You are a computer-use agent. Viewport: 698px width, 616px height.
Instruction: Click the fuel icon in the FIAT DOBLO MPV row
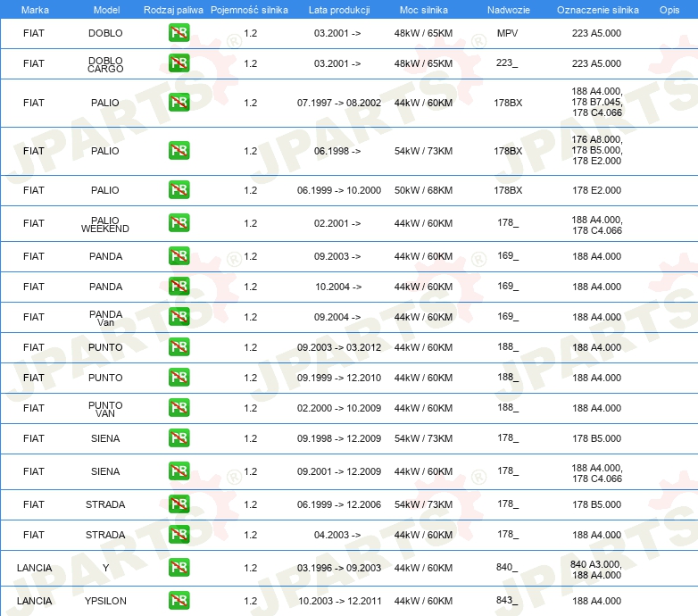click(x=179, y=33)
